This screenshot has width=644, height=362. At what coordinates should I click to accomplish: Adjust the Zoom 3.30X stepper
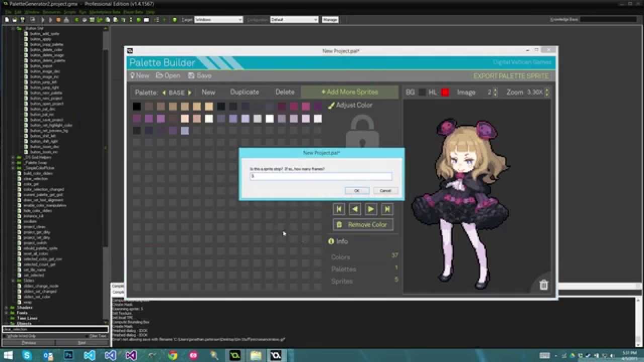[x=547, y=93]
